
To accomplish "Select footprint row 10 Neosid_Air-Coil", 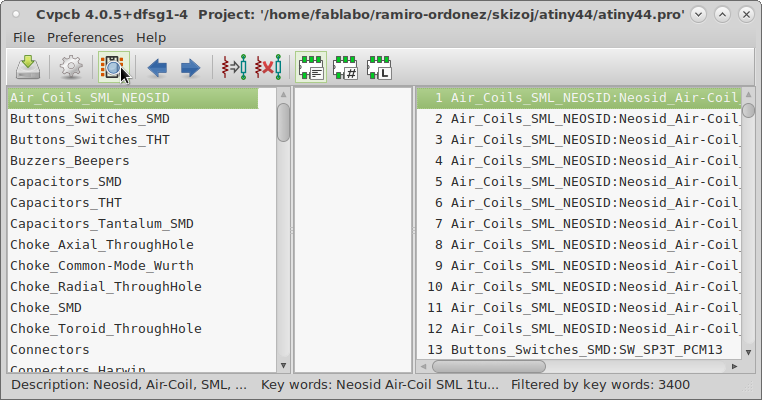I will (x=579, y=286).
